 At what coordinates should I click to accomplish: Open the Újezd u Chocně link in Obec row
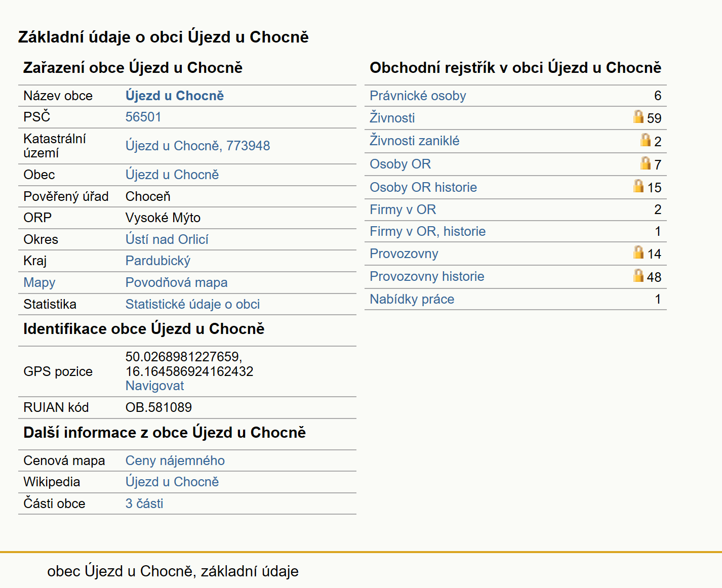(172, 175)
